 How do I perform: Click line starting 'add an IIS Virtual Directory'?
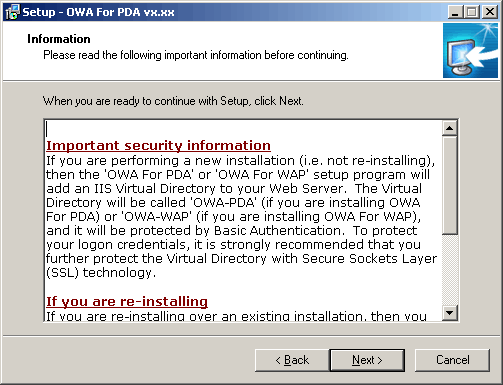point(234,189)
